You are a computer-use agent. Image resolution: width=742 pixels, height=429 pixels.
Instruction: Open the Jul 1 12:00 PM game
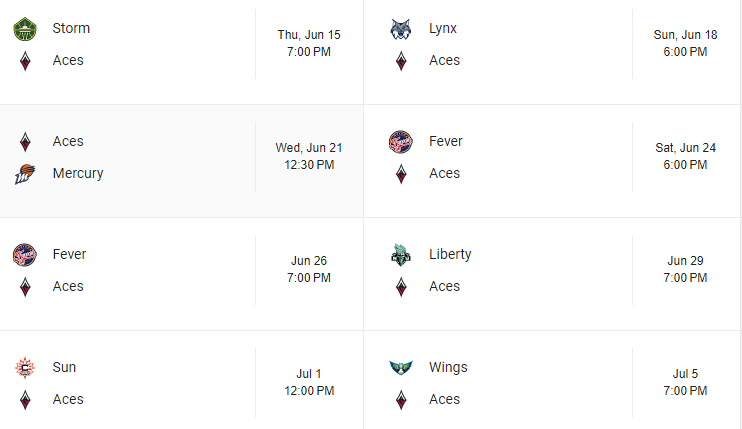coord(309,382)
